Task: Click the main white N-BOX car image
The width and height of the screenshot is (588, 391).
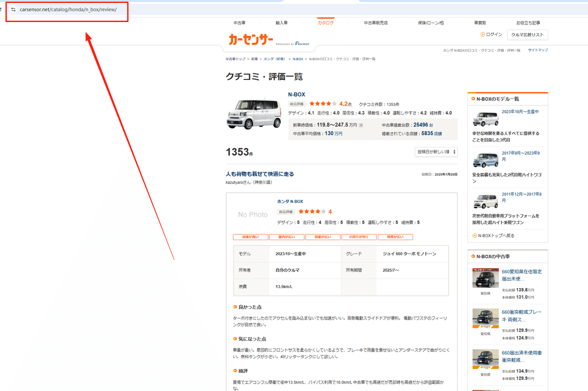Action: click(x=254, y=114)
